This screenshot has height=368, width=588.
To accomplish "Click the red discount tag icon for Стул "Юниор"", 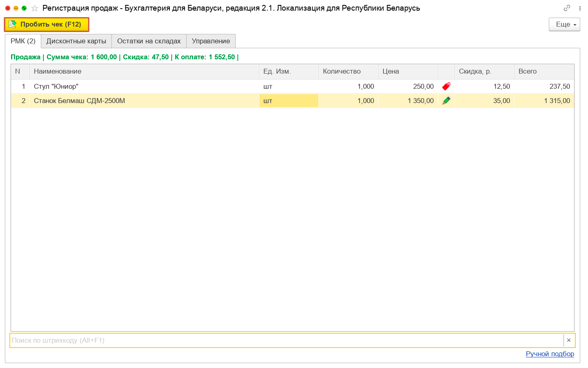I will click(446, 86).
